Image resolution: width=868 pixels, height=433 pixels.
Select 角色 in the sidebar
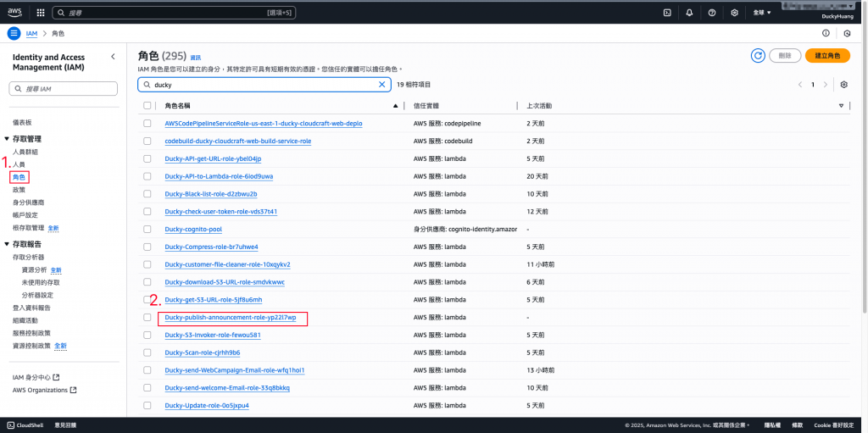coord(19,177)
